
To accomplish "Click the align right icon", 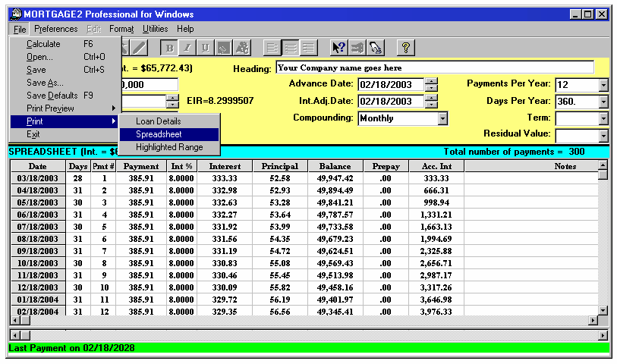I will pos(308,48).
